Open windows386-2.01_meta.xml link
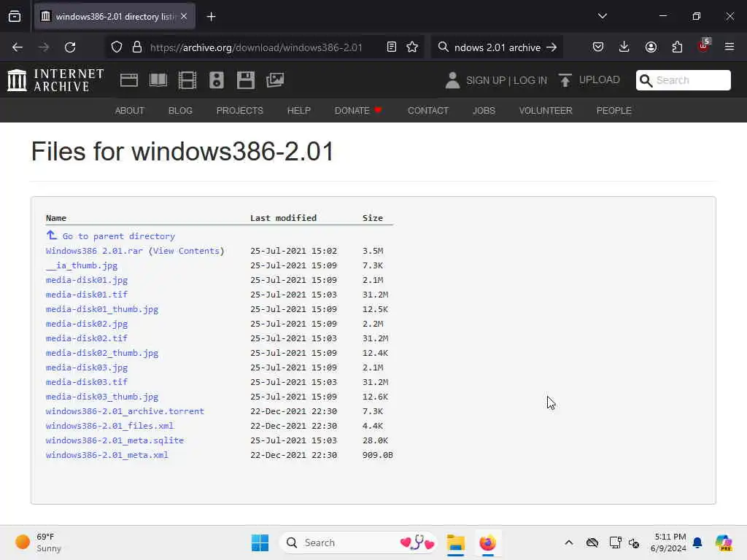The image size is (747, 560). (107, 455)
